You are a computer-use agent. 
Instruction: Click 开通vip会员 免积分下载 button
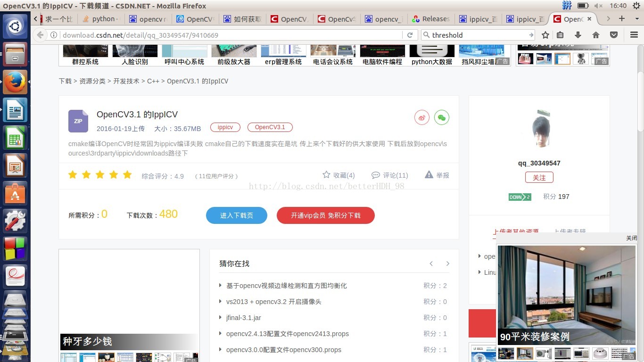[x=326, y=215]
